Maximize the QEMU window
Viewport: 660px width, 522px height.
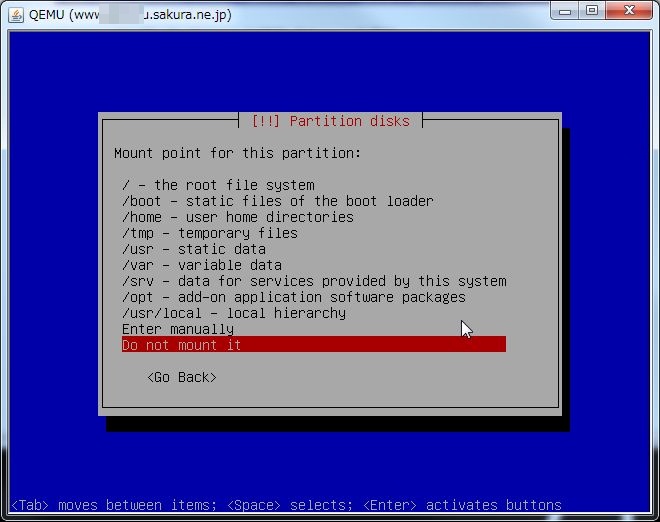pos(592,11)
